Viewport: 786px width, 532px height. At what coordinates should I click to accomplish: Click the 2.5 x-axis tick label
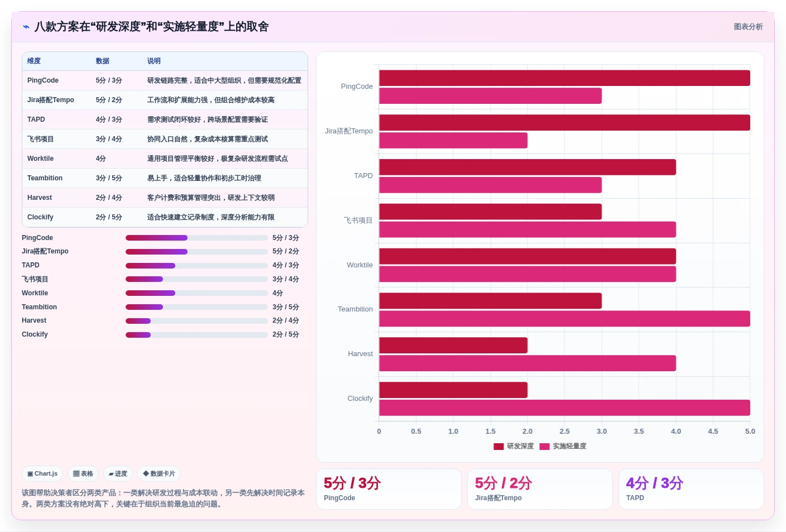[x=564, y=432]
